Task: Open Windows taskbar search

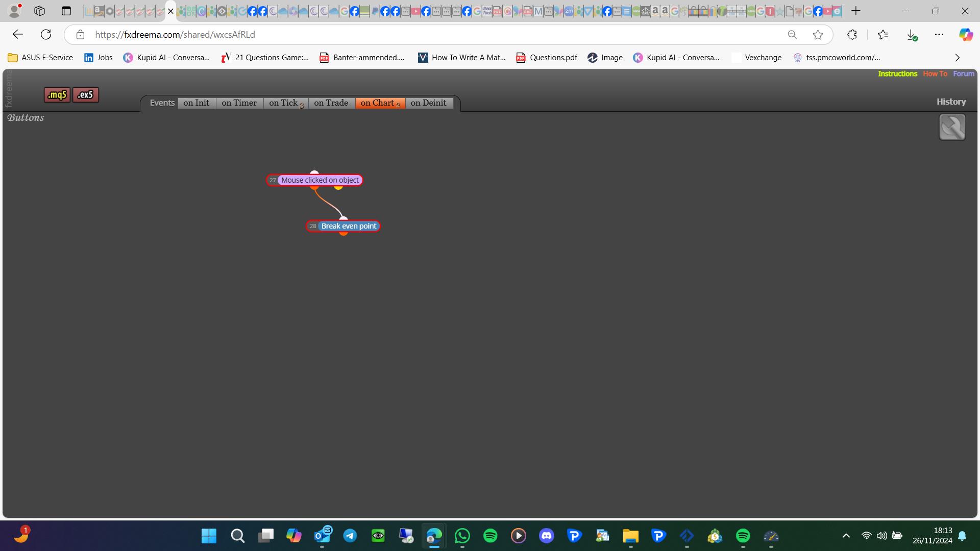Action: click(x=237, y=536)
